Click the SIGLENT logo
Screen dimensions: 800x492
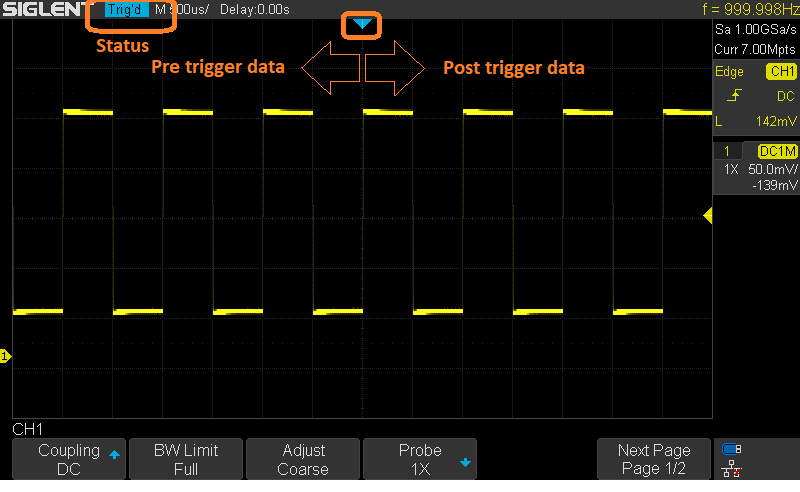click(x=43, y=9)
